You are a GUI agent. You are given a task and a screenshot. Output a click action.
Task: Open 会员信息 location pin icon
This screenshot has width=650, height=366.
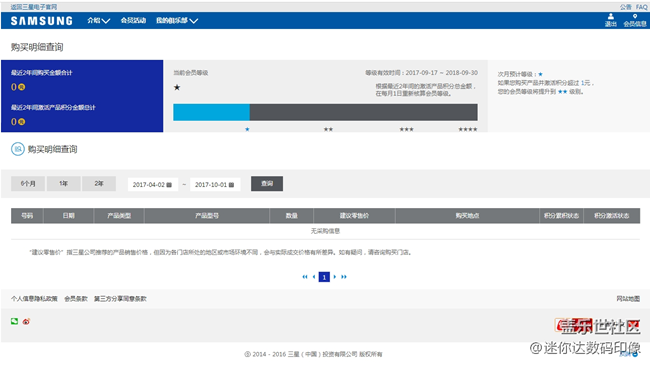coord(635,17)
